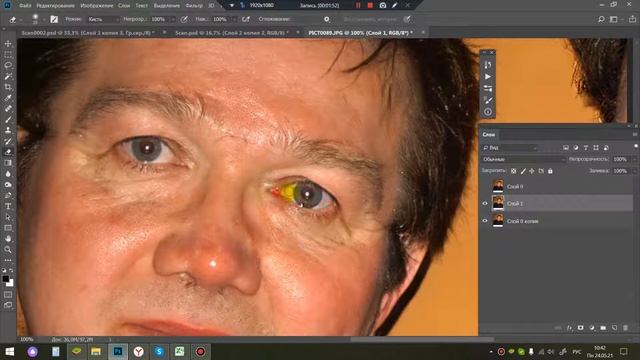Screen dimensions: 640x360
Task: Open the Brush Settings panel icon
Action: pos(488,100)
